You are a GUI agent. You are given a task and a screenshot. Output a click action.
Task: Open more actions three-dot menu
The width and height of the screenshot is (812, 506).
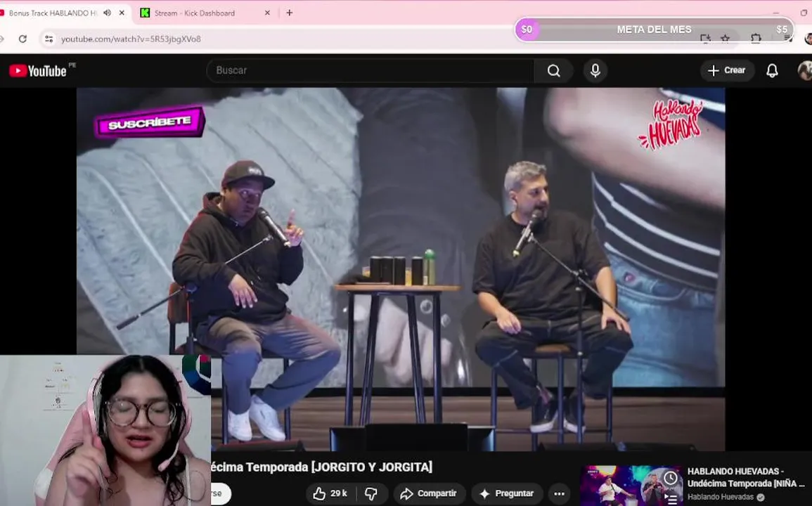pos(560,493)
